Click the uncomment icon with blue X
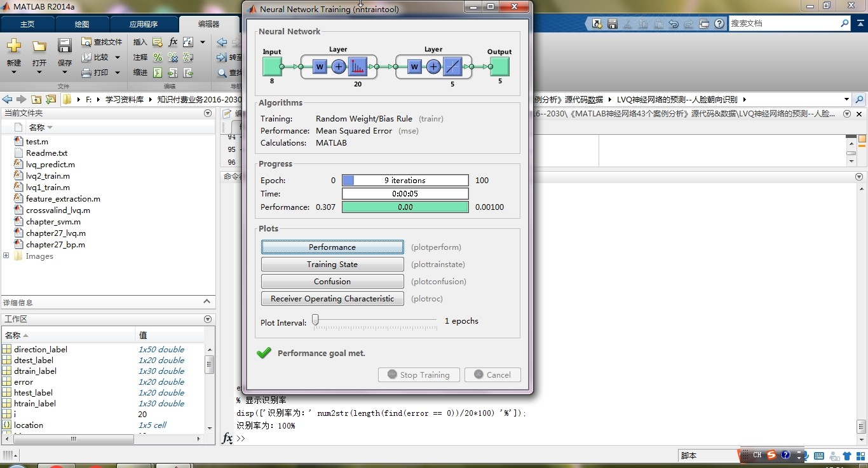Image resolution: width=868 pixels, height=468 pixels. [173, 57]
